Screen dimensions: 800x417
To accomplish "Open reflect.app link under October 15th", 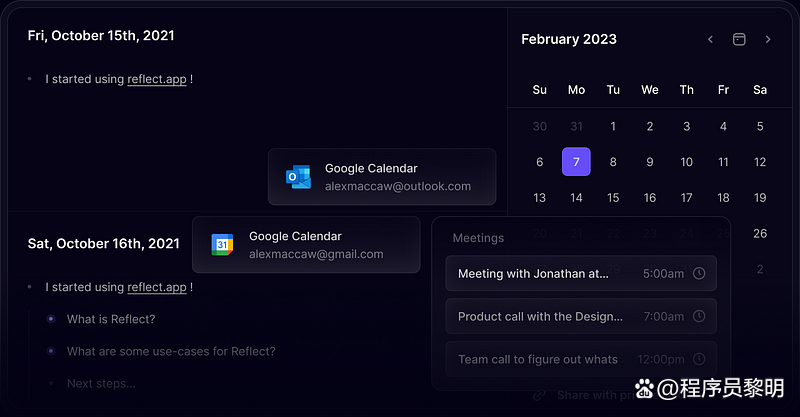I will point(157,79).
